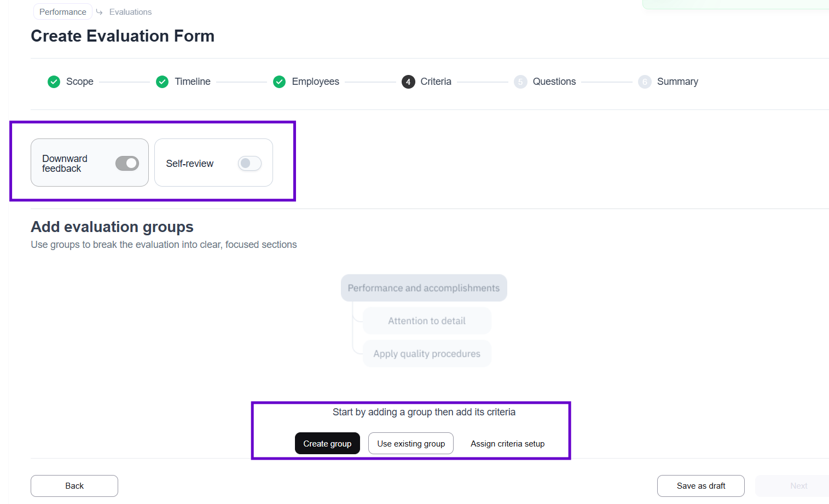The image size is (829, 504).
Task: Click the Scope step green checkmark icon
Action: (54, 82)
